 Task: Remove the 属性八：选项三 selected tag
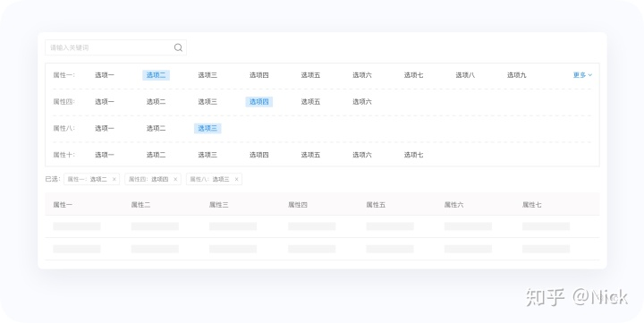236,179
